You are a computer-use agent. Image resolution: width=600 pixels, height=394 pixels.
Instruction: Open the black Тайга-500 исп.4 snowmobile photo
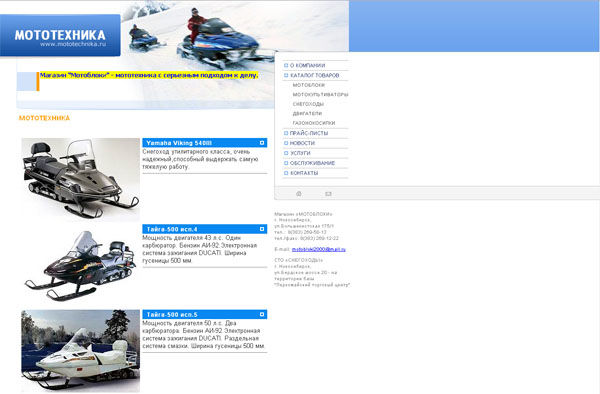point(80,265)
